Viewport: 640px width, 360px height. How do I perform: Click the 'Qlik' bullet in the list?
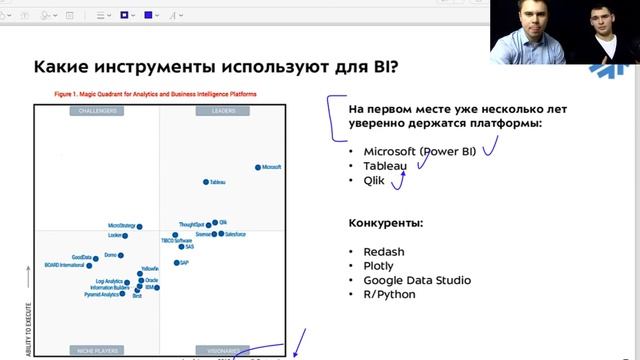coord(374,180)
